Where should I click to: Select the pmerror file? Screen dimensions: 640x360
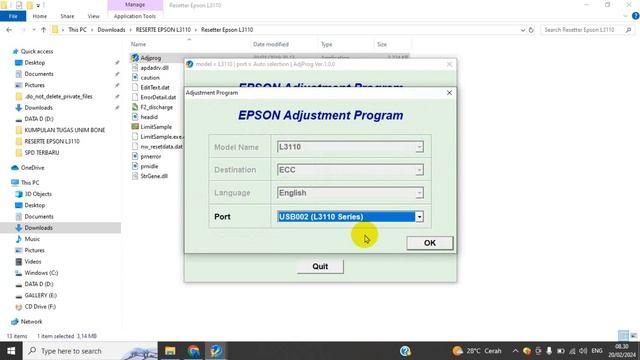tap(151, 156)
